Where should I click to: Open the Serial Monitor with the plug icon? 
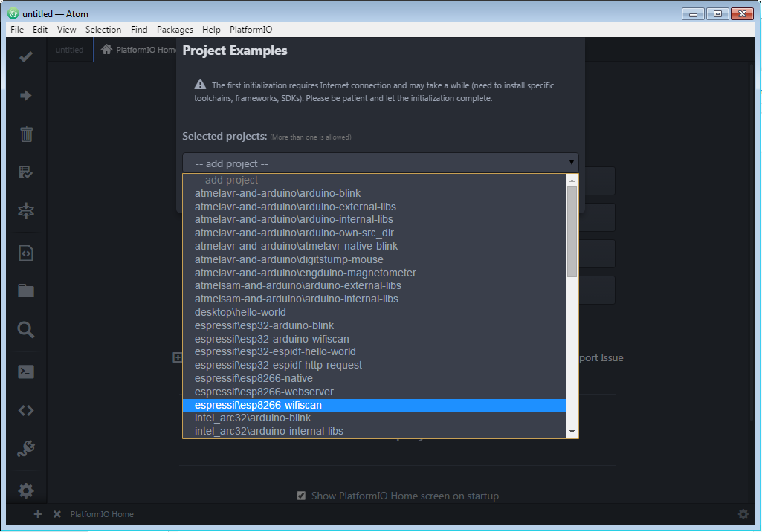click(25, 448)
